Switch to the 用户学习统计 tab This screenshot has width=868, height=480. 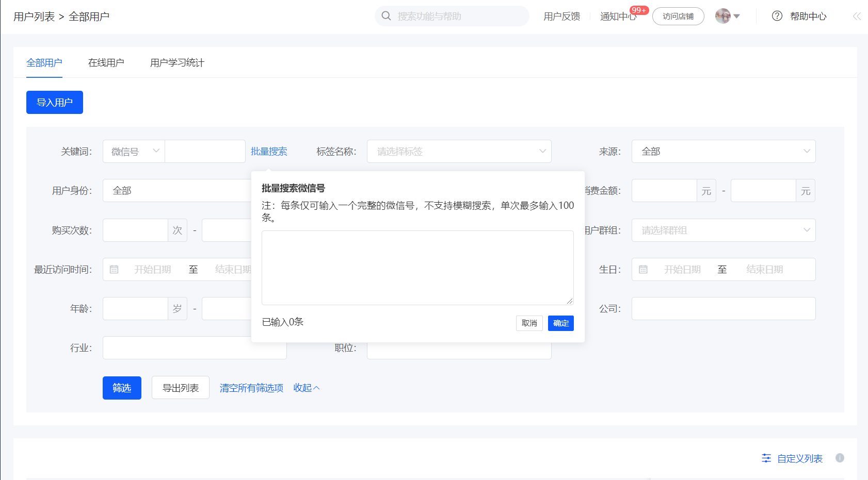click(177, 63)
